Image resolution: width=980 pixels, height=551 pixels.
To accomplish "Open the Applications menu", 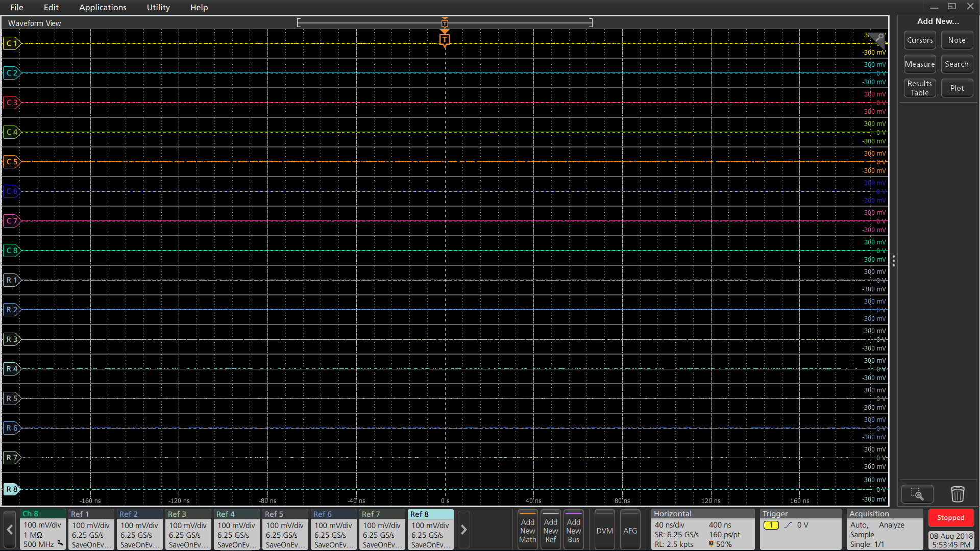I will click(x=103, y=7).
